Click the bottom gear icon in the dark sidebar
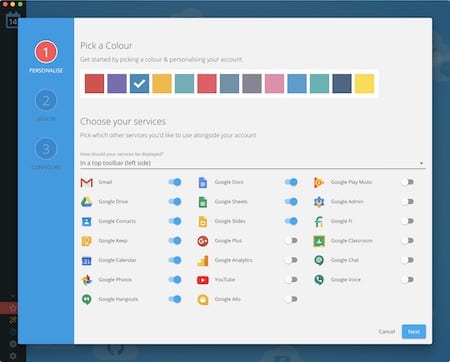This screenshot has height=362, width=450. tap(13, 356)
